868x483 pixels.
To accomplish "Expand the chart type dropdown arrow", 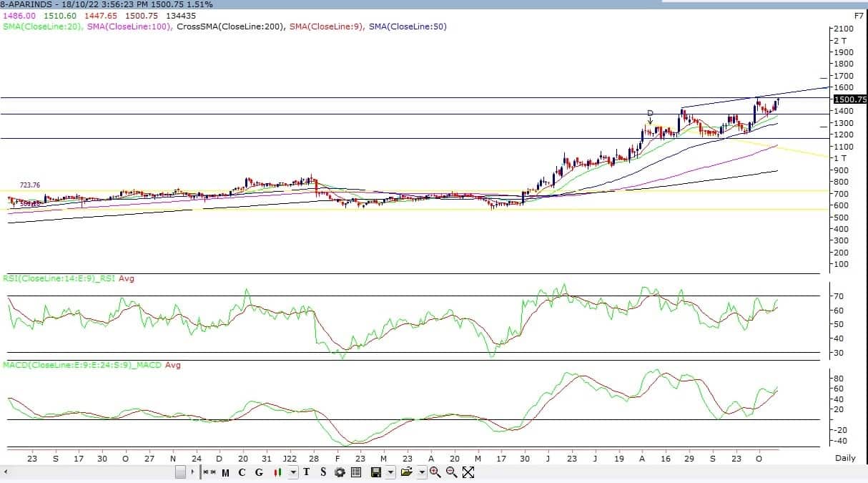I will tap(293, 472).
